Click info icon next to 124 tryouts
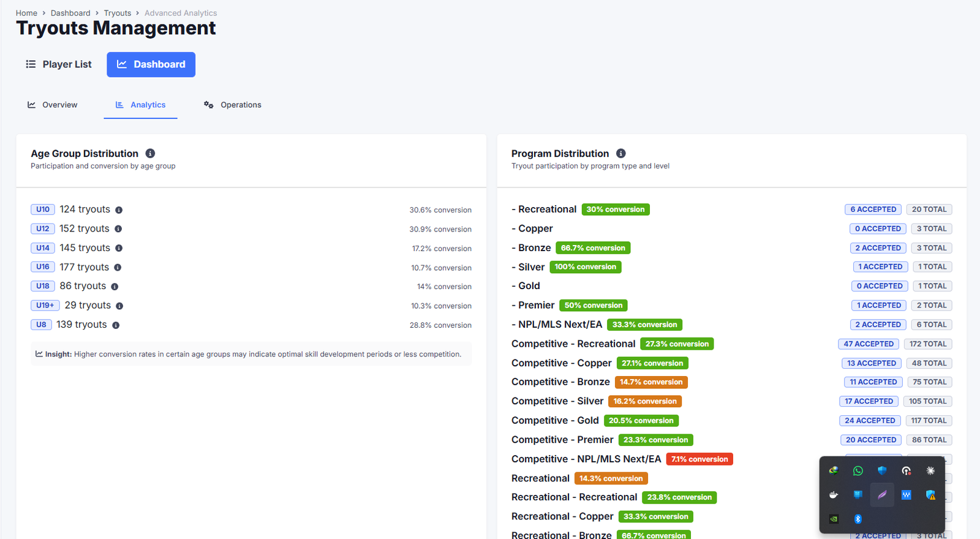 click(x=119, y=210)
